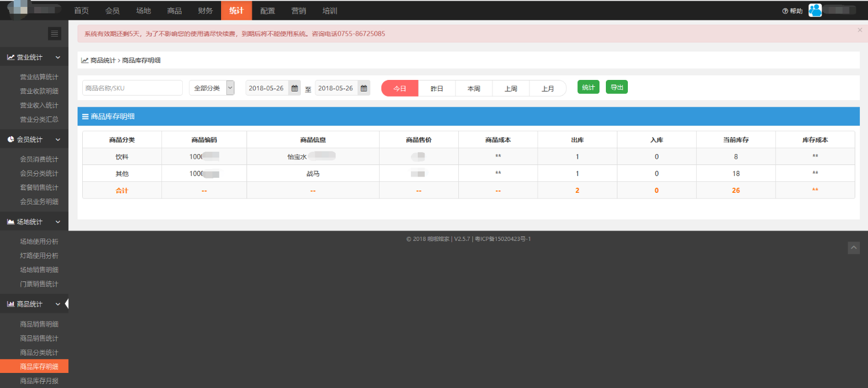Open 场地销售明细 in sidebar

pyautogui.click(x=39, y=270)
